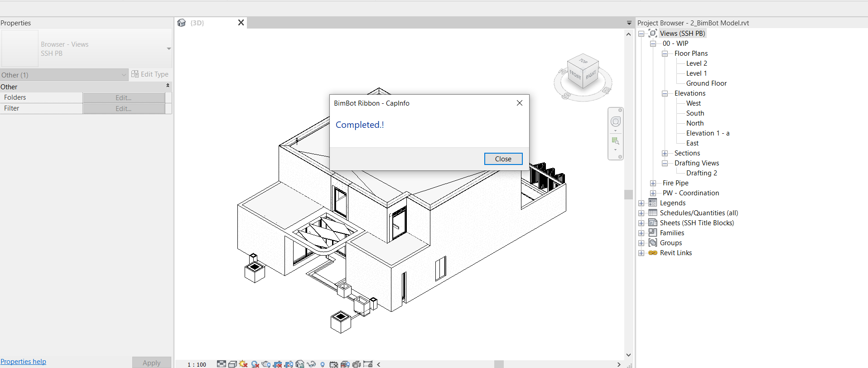
Task: Click the locked 3D view house icon
Action: click(300, 364)
